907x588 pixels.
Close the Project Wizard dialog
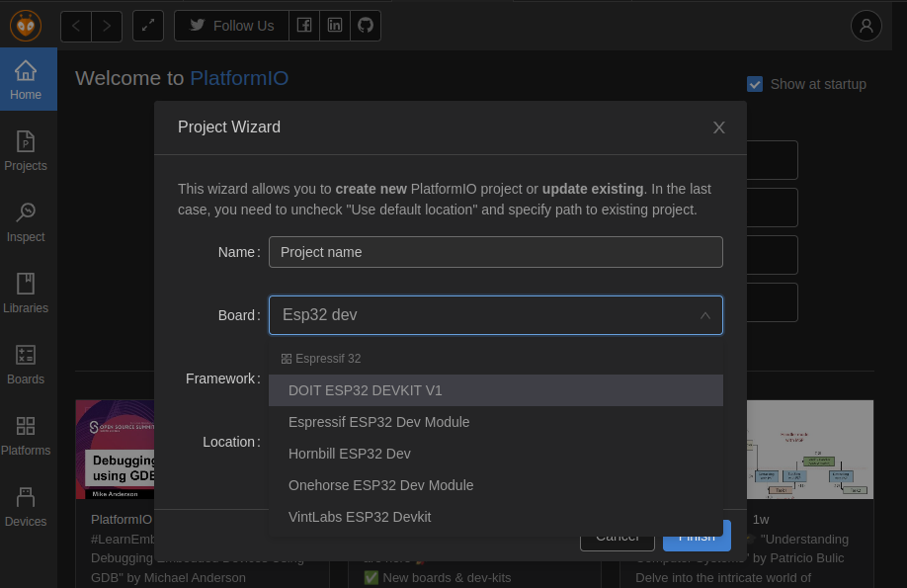719,127
